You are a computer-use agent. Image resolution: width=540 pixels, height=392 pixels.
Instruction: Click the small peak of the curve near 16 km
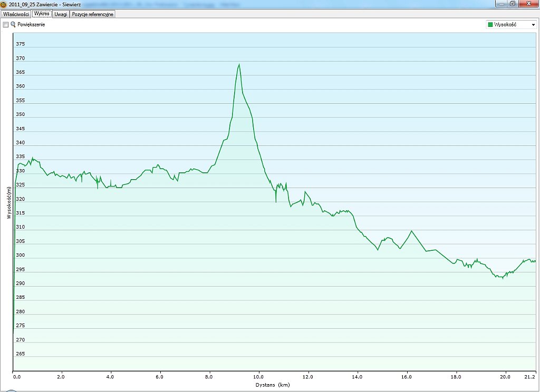point(411,231)
